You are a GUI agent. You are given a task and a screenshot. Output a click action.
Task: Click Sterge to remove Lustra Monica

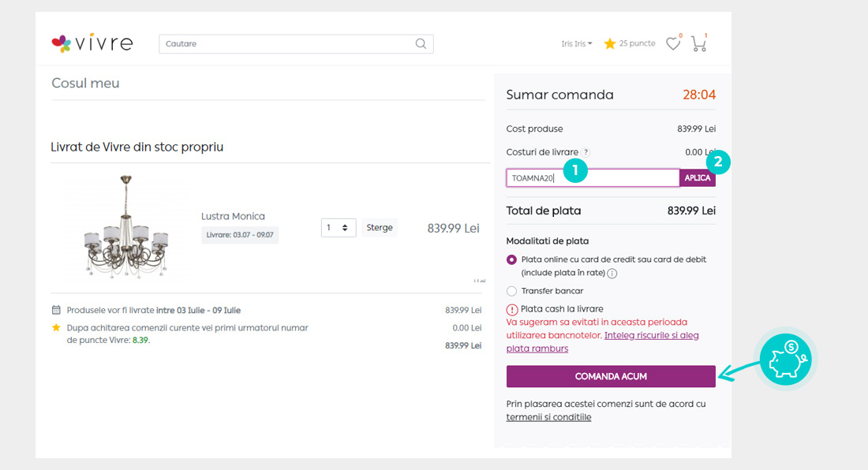point(380,228)
